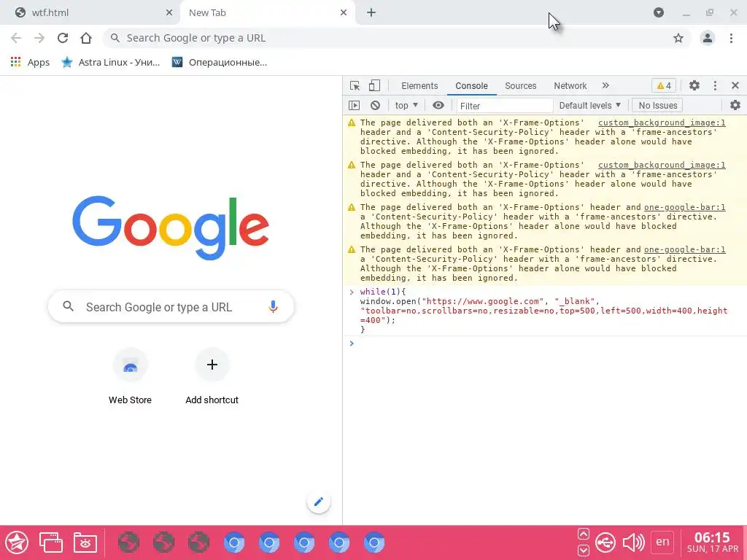
Task: Click the browser Back arrow
Action: pyautogui.click(x=16, y=38)
